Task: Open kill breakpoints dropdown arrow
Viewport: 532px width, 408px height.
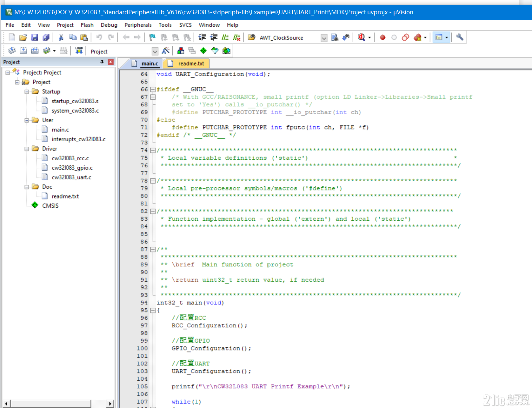Action: point(425,37)
